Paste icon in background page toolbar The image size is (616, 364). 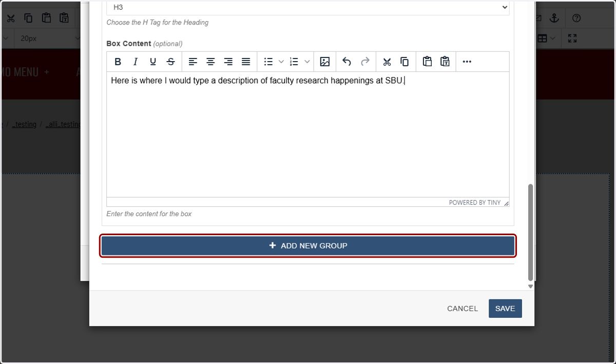46,18
